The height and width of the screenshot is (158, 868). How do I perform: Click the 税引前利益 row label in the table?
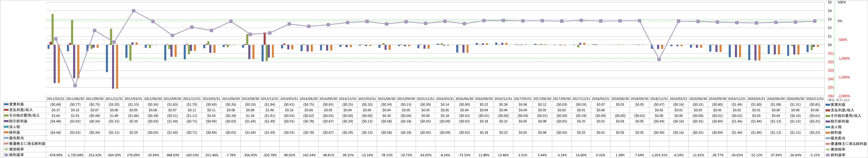18,121
